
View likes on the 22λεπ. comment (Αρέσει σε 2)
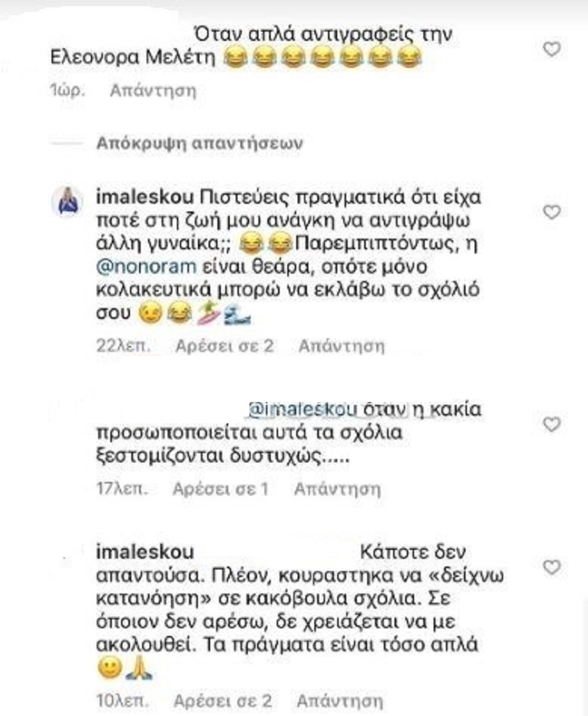[225, 346]
